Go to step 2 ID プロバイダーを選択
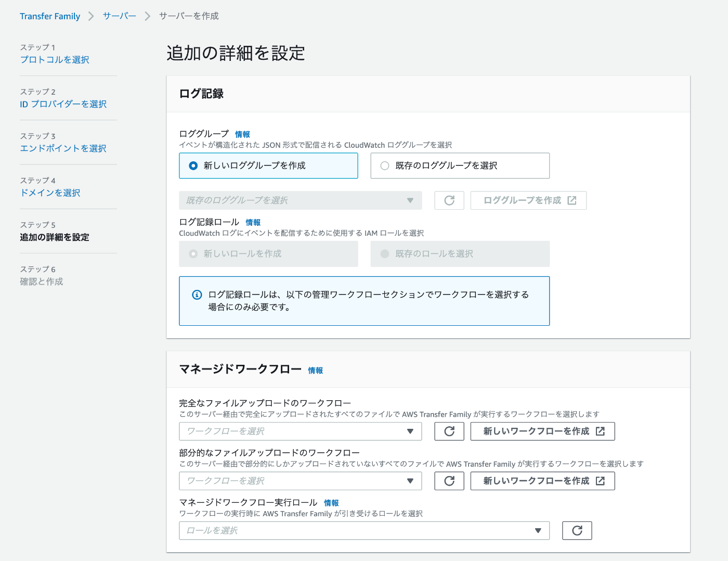The height and width of the screenshot is (561, 728). [x=63, y=104]
